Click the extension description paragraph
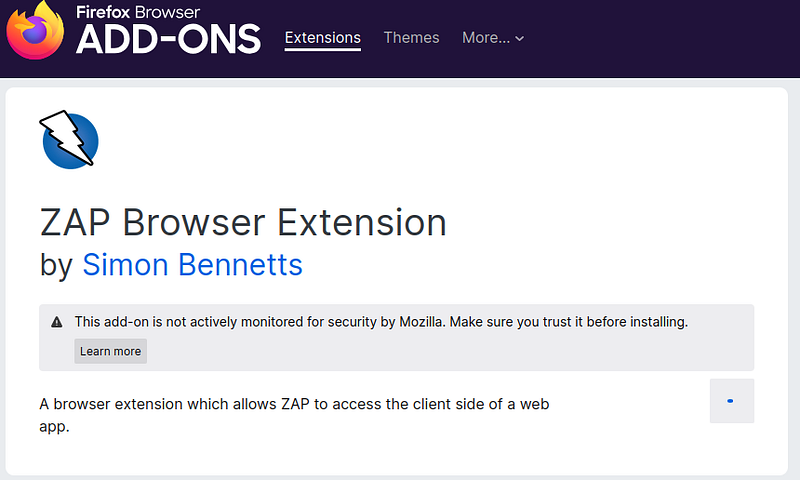 tap(294, 415)
